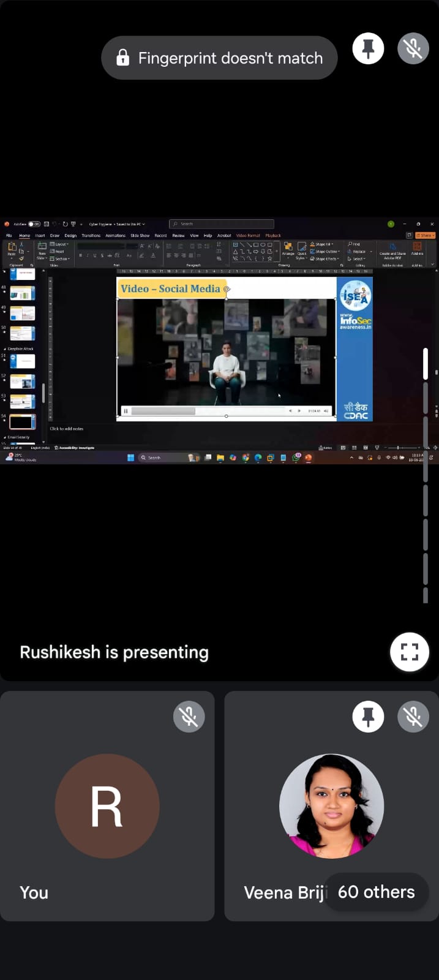The image size is (439, 980).
Task: Tap the muted mic icon on your tile
Action: tap(189, 716)
